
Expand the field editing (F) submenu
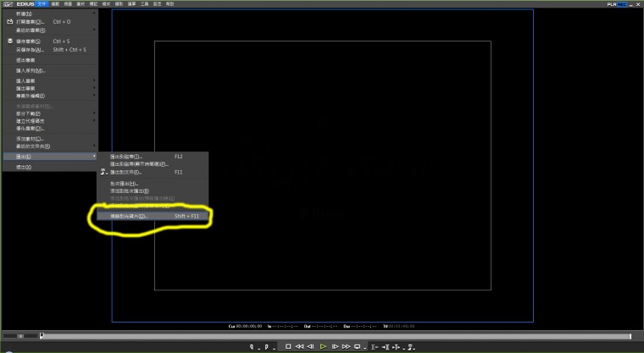[x=50, y=96]
